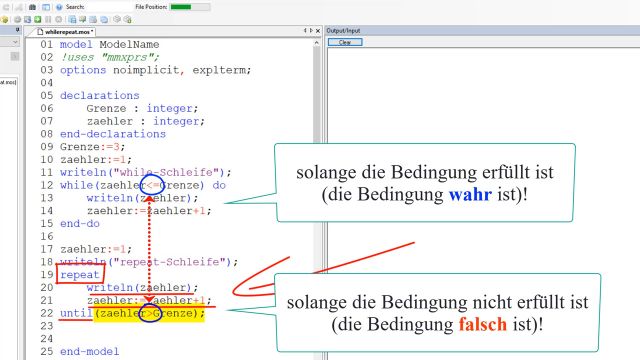Click the Search input field

tap(108, 7)
